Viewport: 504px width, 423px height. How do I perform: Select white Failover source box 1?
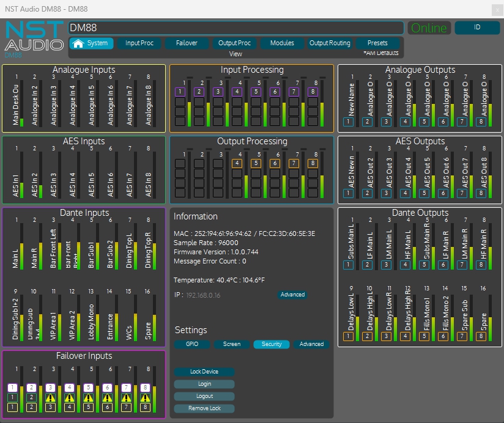coord(12,388)
